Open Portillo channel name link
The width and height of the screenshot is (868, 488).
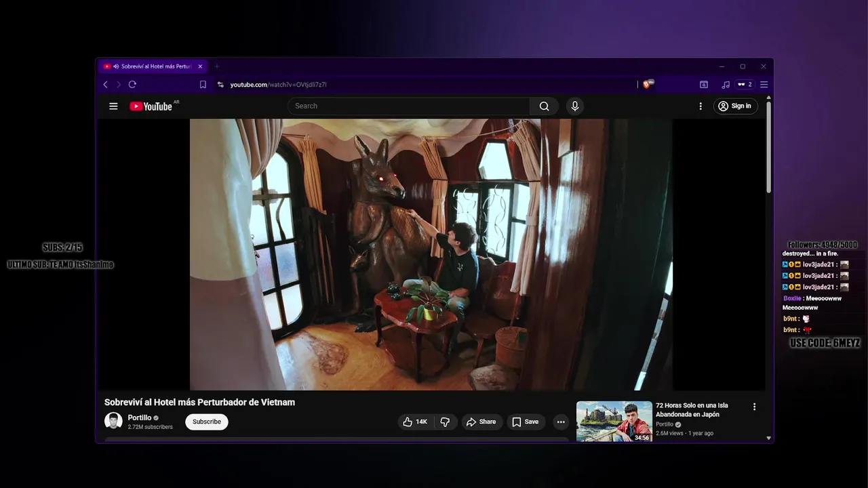click(x=140, y=418)
